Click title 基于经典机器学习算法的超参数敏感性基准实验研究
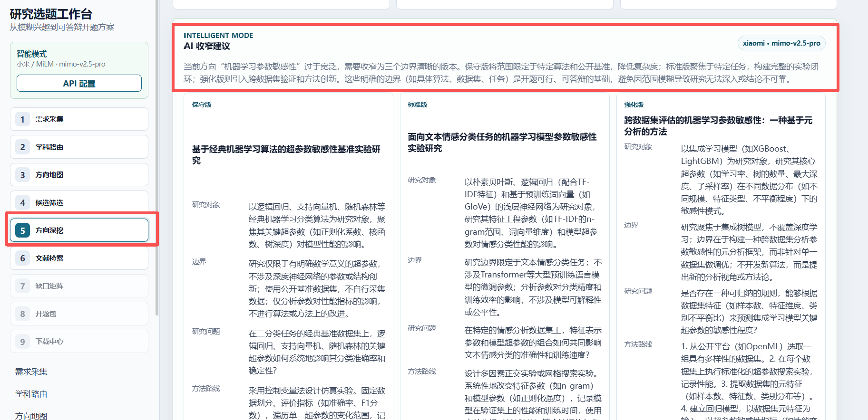The image size is (868, 420). click(x=287, y=155)
